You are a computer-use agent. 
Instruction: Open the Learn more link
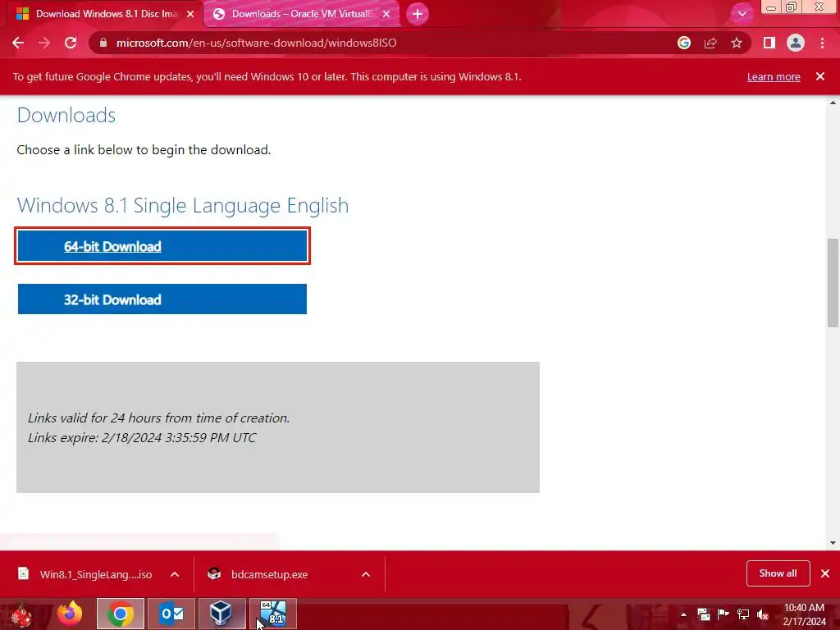coord(774,76)
